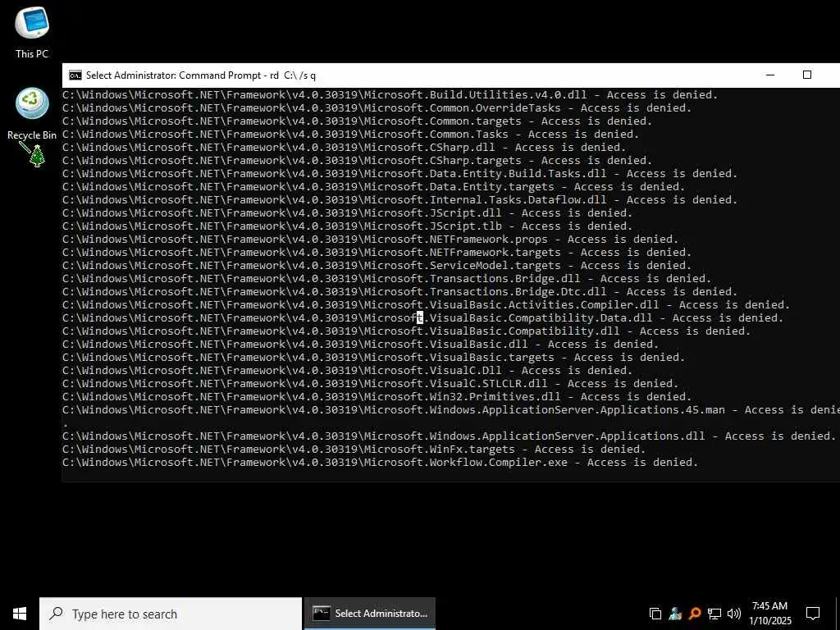
Task: Click the Microsoft.Workflow.Compiler.exe line
Action: pyautogui.click(x=380, y=463)
